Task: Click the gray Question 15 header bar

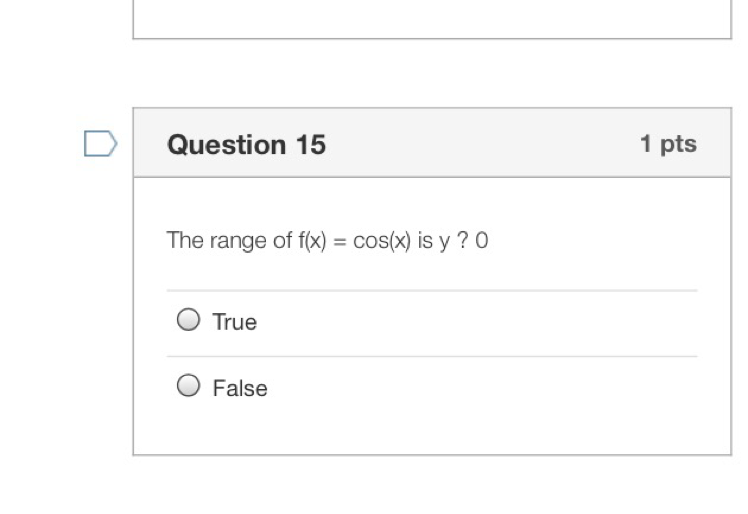Action: [480, 144]
